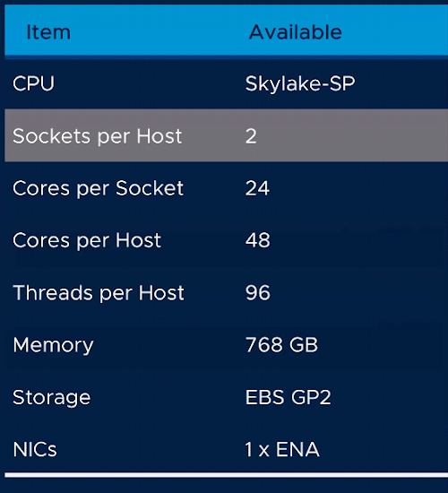The width and height of the screenshot is (448, 493).
Task: Select the Memory row label
Action: [53, 345]
